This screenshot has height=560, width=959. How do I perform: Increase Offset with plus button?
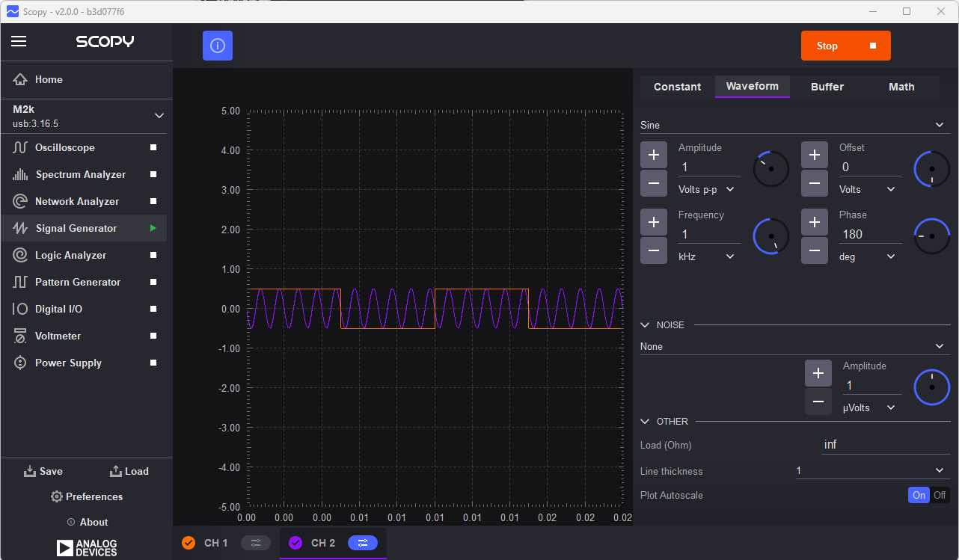(x=815, y=155)
